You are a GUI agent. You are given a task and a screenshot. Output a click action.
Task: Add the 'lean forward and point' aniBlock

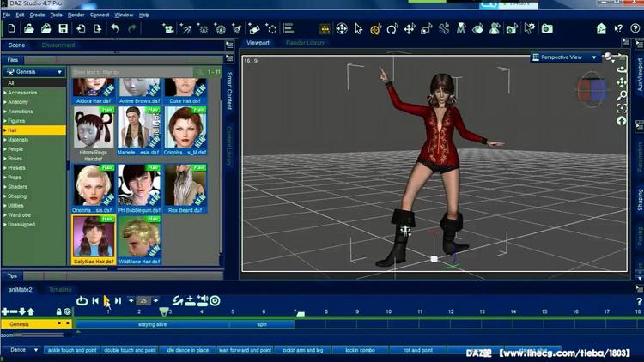tap(246, 350)
